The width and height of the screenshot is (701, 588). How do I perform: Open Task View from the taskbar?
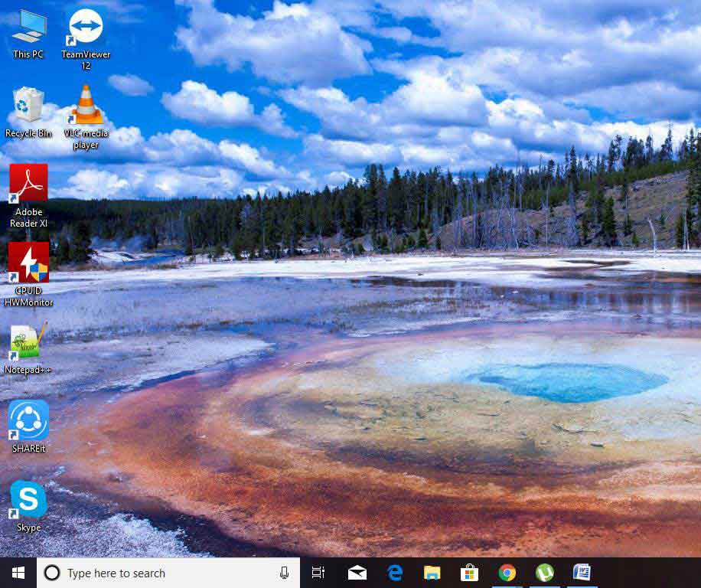(318, 573)
